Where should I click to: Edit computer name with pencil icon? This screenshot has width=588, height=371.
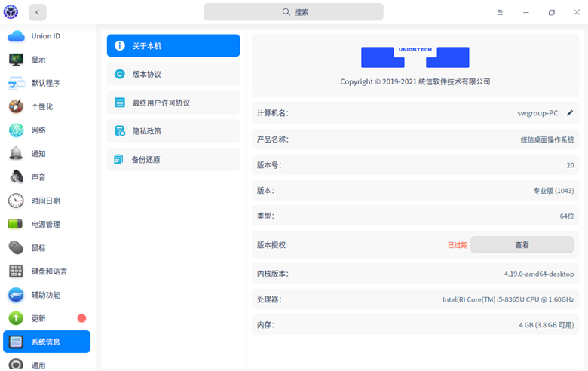[x=570, y=113]
